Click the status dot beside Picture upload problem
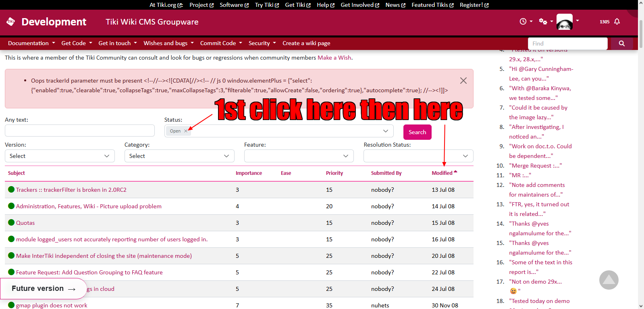The width and height of the screenshot is (644, 309). pos(11,206)
